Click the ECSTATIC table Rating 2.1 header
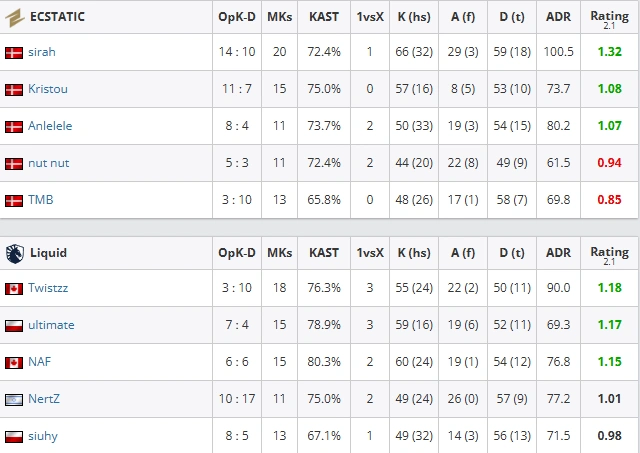Viewport: 640px width, 453px height. 609,19
